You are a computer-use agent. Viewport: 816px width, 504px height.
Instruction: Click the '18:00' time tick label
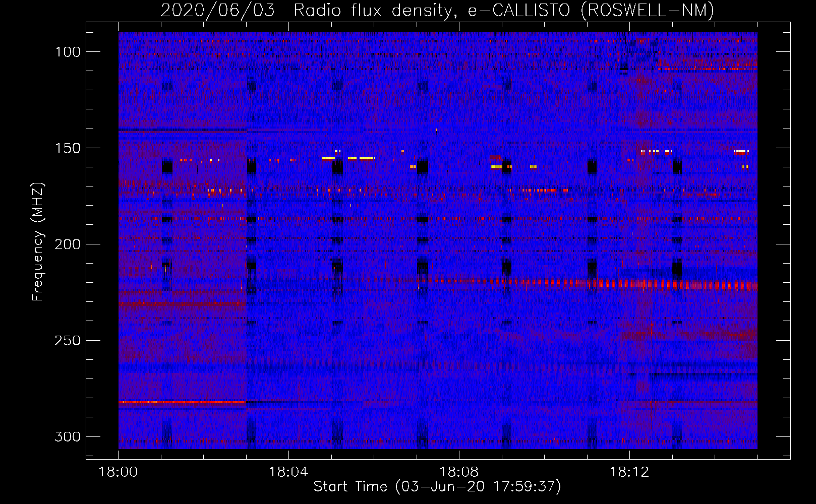pyautogui.click(x=118, y=472)
